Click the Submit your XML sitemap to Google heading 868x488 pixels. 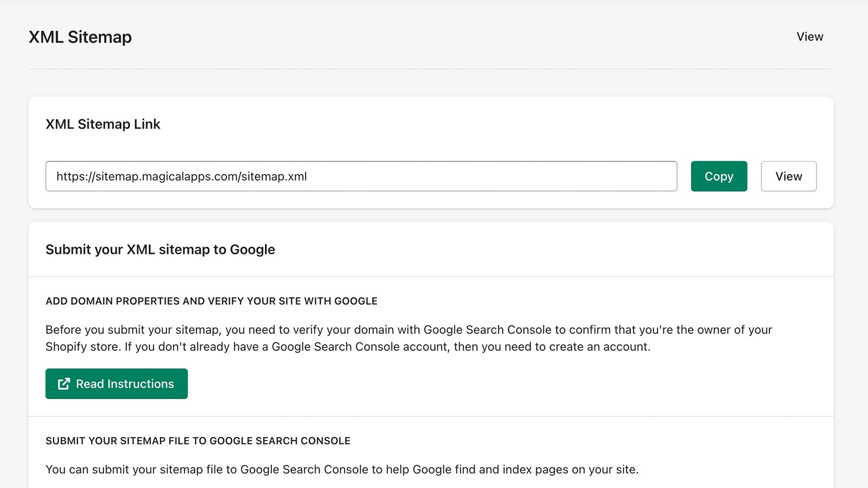(160, 249)
